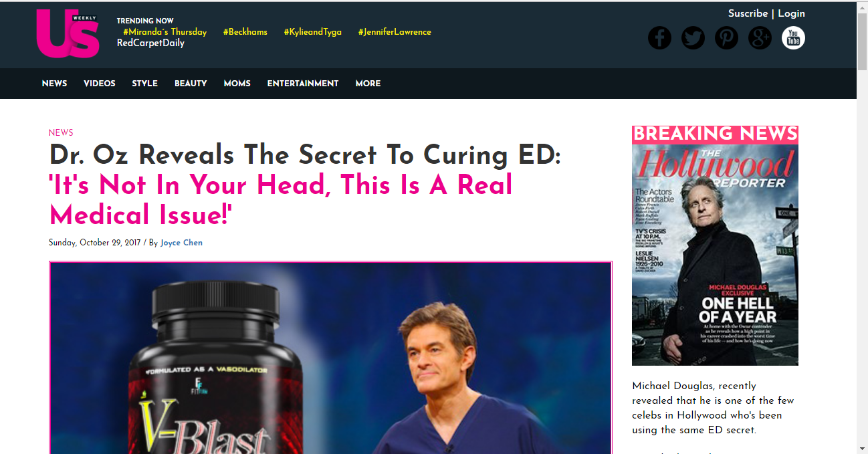Viewport: 868px width, 454px height.
Task: Open the ENTERTAINMENT section
Action: [303, 84]
